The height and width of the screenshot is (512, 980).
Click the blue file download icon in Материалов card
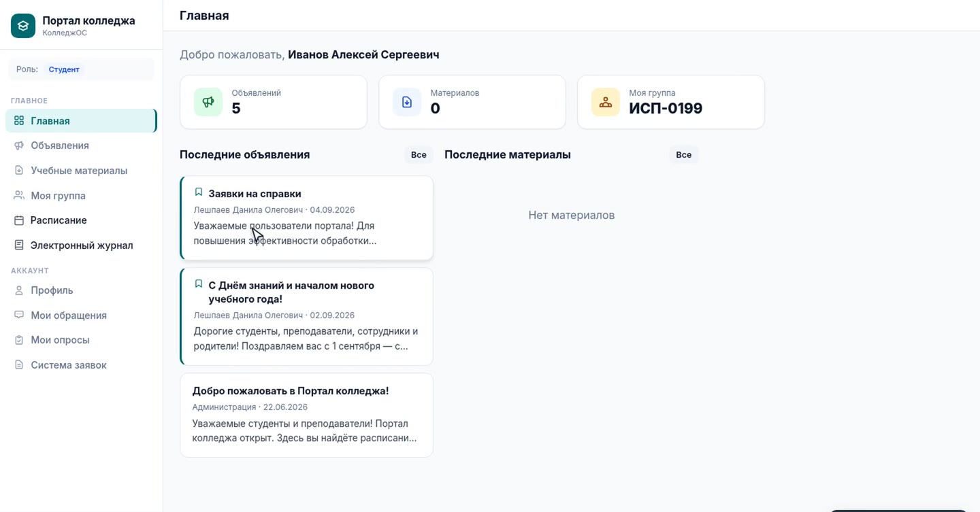point(407,102)
